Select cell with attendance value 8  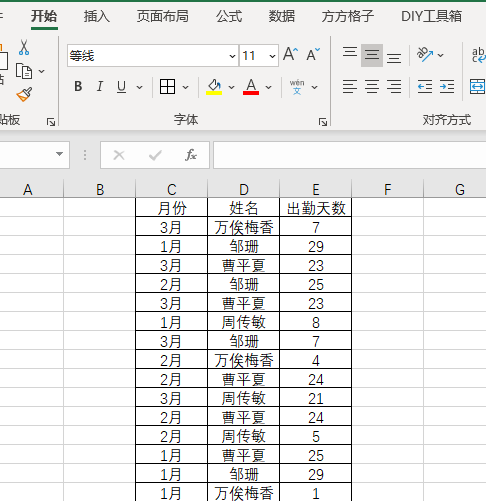[x=315, y=322]
